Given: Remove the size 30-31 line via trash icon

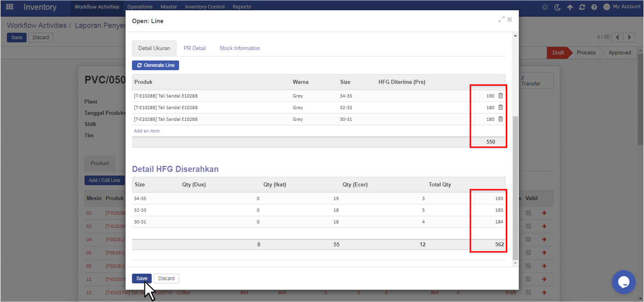Looking at the screenshot, I should pyautogui.click(x=501, y=119).
